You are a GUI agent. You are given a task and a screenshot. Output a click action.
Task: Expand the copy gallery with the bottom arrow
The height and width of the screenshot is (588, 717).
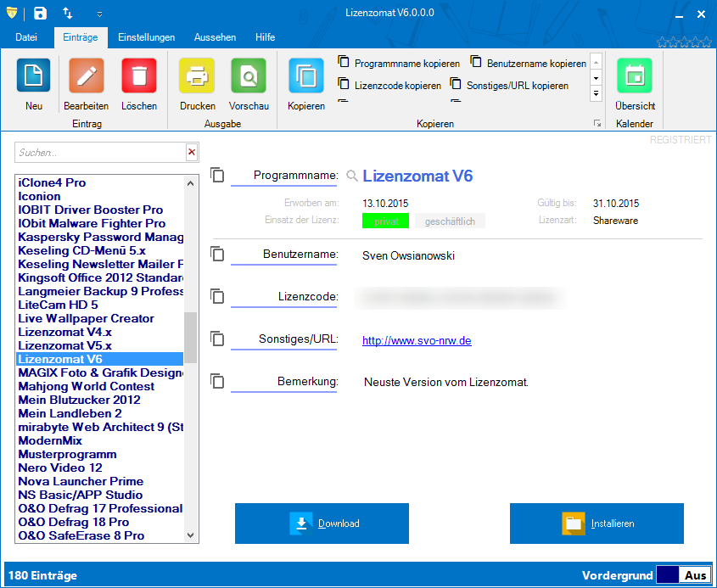(x=596, y=93)
